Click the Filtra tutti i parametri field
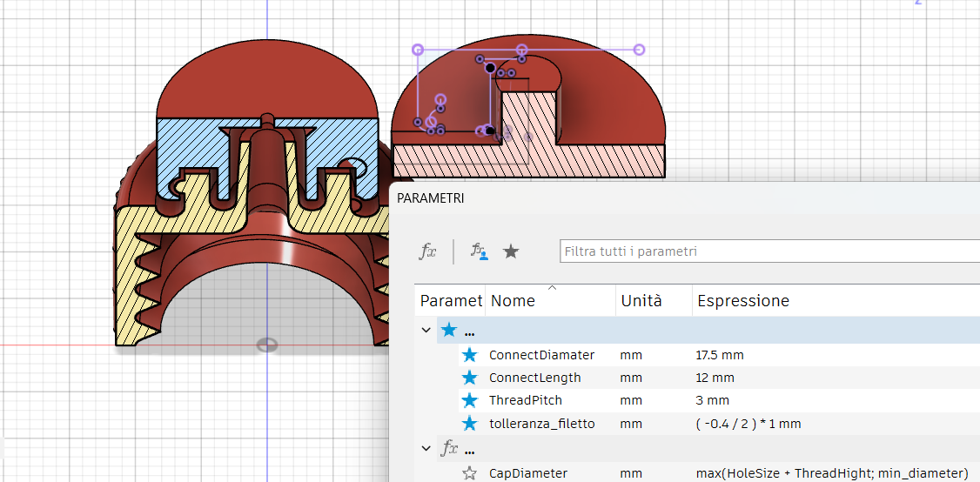 click(766, 251)
